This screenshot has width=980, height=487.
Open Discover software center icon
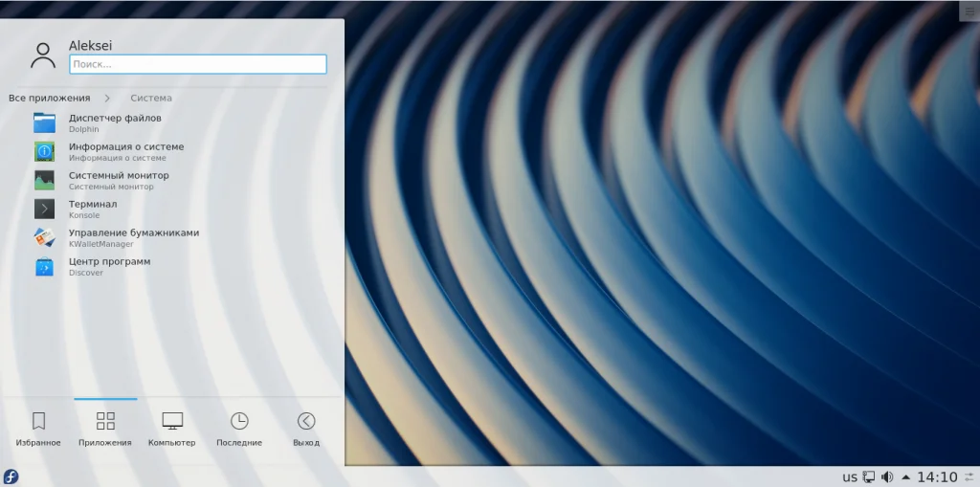(44, 267)
